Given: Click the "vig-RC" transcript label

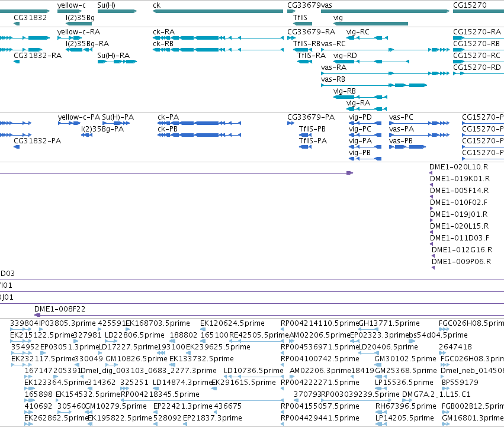Looking at the screenshot, I should [x=358, y=32].
